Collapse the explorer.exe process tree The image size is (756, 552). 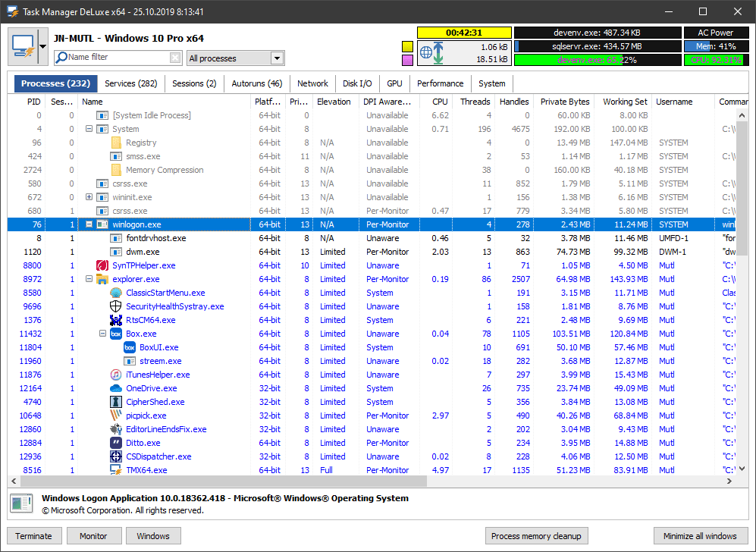click(x=89, y=279)
